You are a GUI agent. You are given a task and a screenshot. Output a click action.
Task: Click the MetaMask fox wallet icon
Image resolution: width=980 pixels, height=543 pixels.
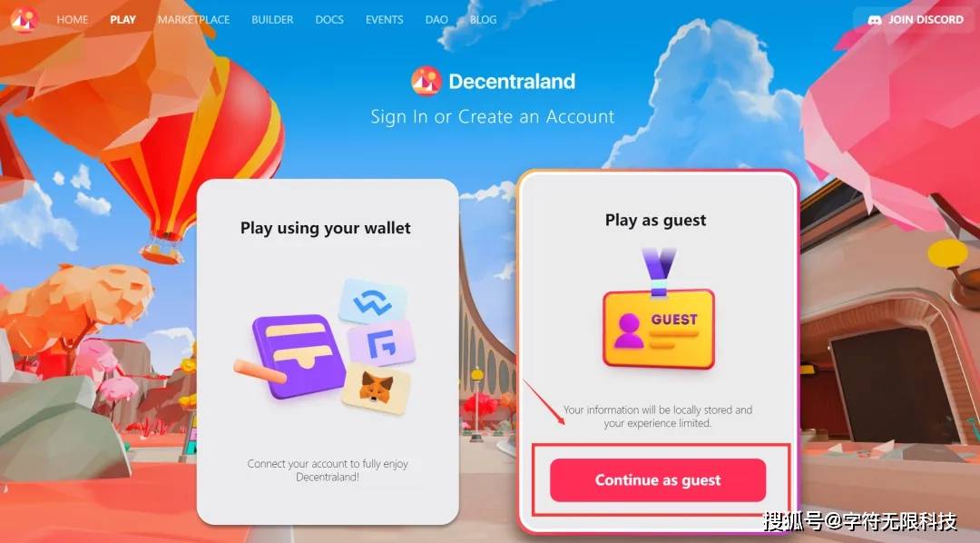point(377,389)
